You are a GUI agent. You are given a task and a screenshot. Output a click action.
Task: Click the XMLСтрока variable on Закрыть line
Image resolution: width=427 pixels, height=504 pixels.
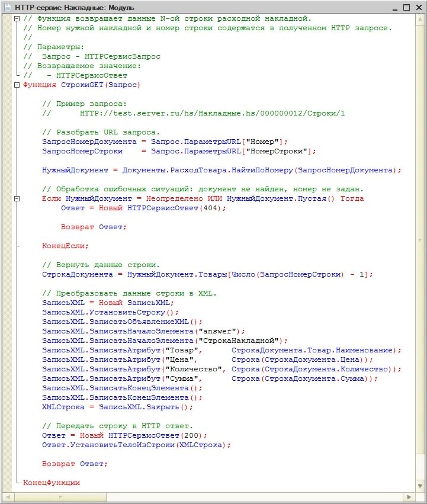63,407
